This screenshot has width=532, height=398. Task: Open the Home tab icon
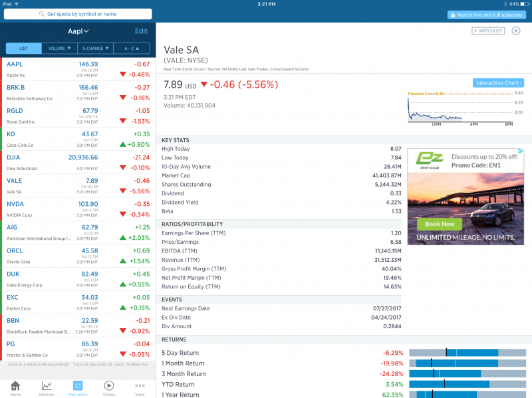click(x=15, y=385)
